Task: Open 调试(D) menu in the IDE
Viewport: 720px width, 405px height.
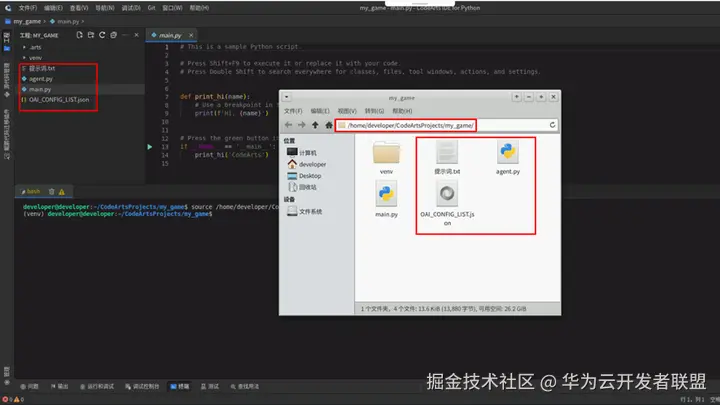Action: pyautogui.click(x=131, y=8)
